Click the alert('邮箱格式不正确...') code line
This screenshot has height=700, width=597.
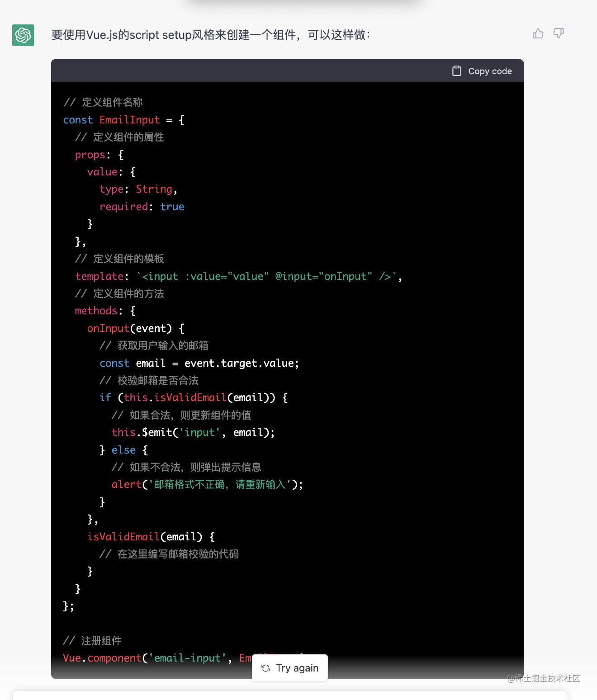click(x=208, y=484)
